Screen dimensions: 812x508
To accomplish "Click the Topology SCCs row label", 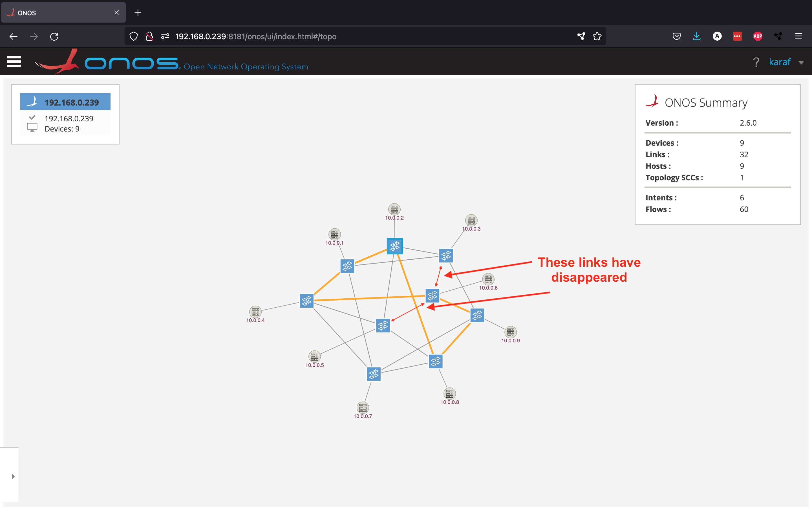I will [674, 178].
